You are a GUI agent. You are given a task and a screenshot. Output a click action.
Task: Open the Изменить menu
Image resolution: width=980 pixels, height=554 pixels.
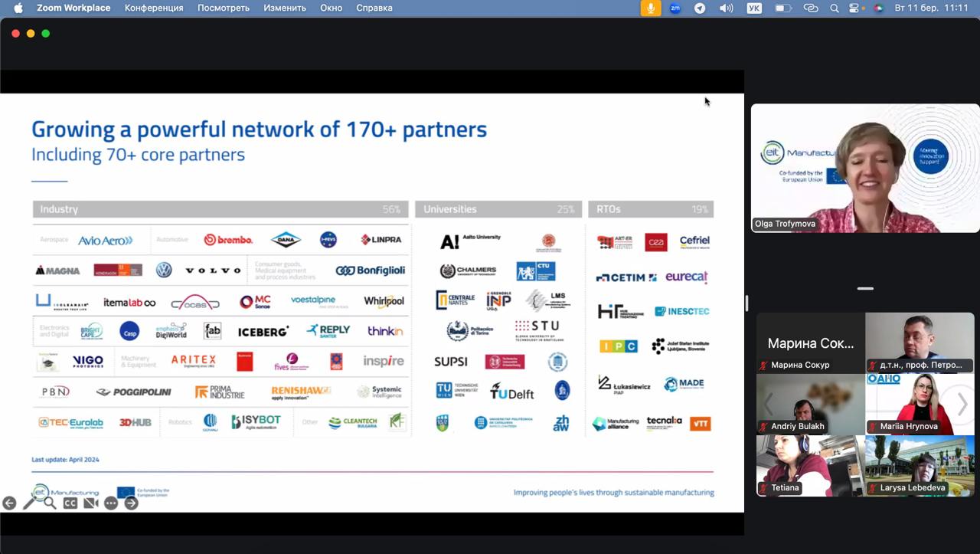[x=285, y=8]
